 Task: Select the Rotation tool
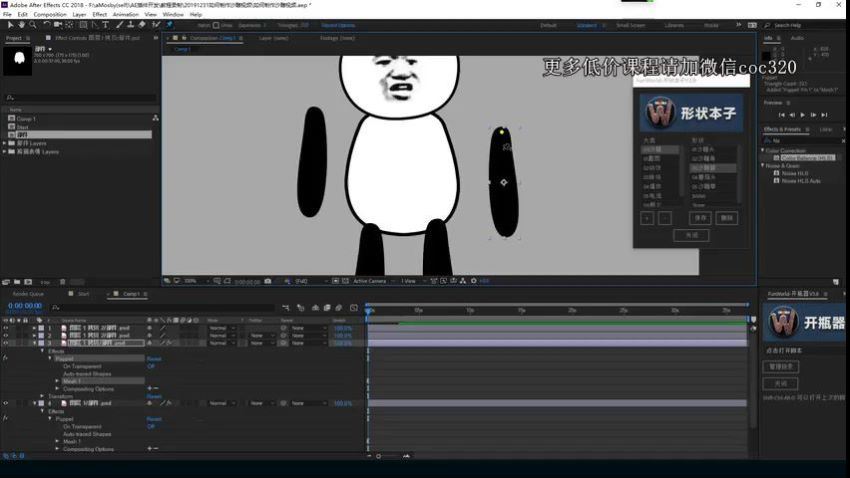47,25
